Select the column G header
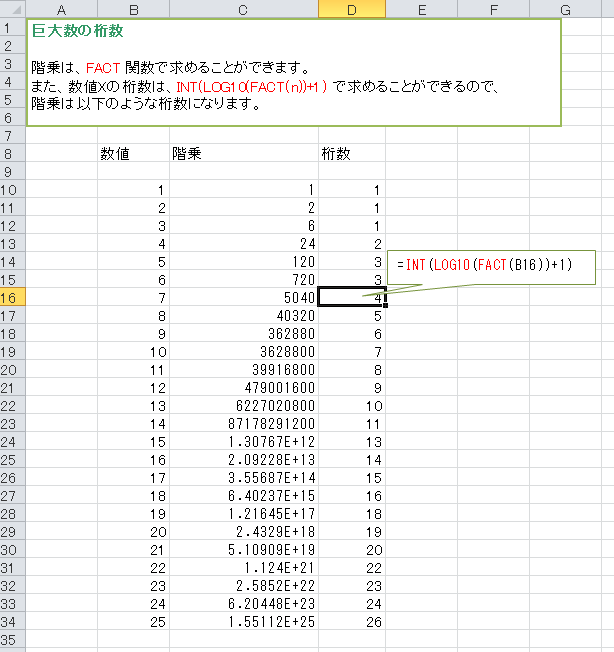This screenshot has height=652, width=614. (x=565, y=9)
